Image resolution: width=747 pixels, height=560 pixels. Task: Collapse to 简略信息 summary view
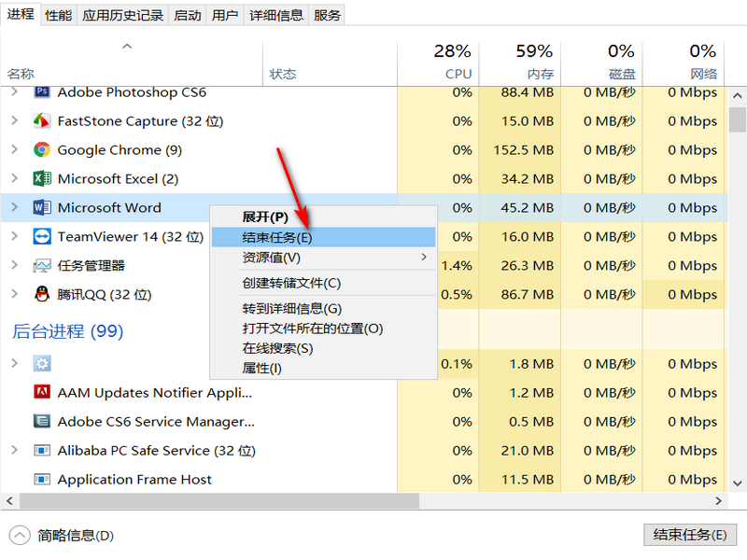pos(63,536)
